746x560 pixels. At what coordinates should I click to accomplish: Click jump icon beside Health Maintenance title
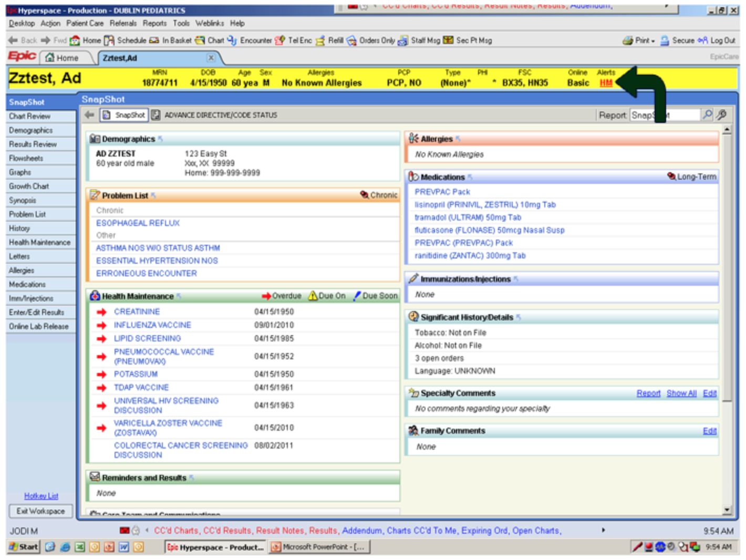coord(179,296)
